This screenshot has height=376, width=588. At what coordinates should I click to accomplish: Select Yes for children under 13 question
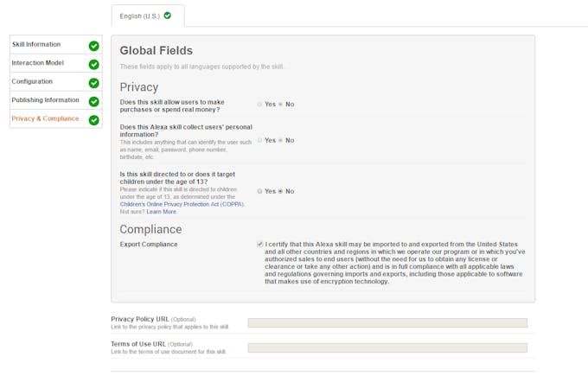tap(259, 191)
